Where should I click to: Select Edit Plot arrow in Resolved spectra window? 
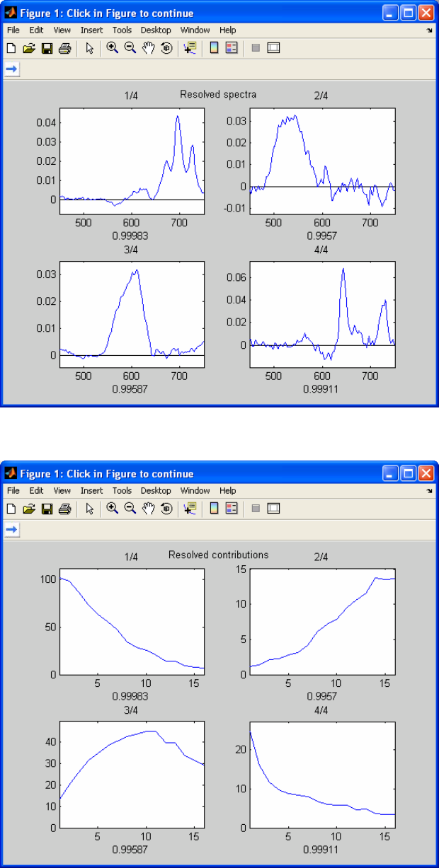coord(89,49)
